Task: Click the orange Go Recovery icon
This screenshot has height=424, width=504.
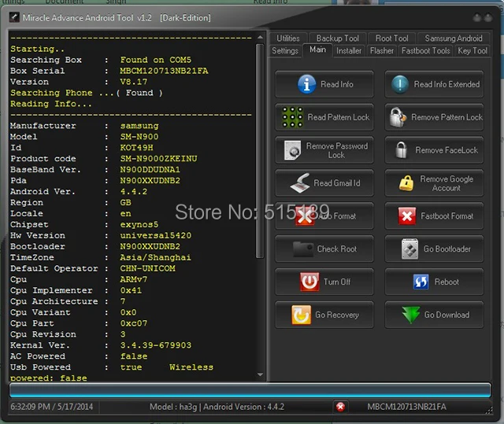Action: (301, 315)
